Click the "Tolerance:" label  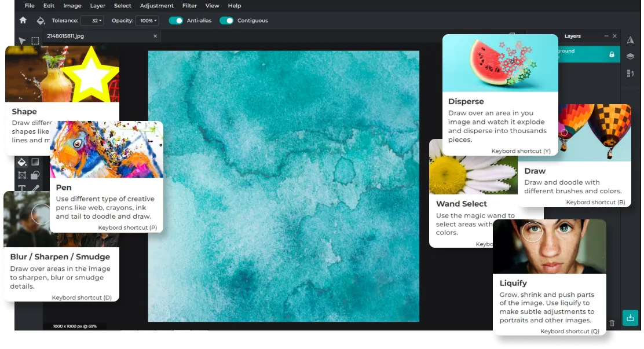(x=65, y=20)
